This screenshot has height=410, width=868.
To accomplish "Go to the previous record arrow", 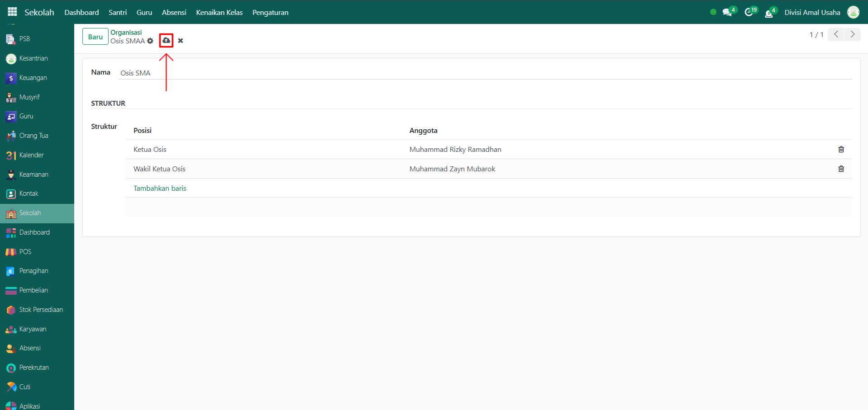I will coord(836,34).
